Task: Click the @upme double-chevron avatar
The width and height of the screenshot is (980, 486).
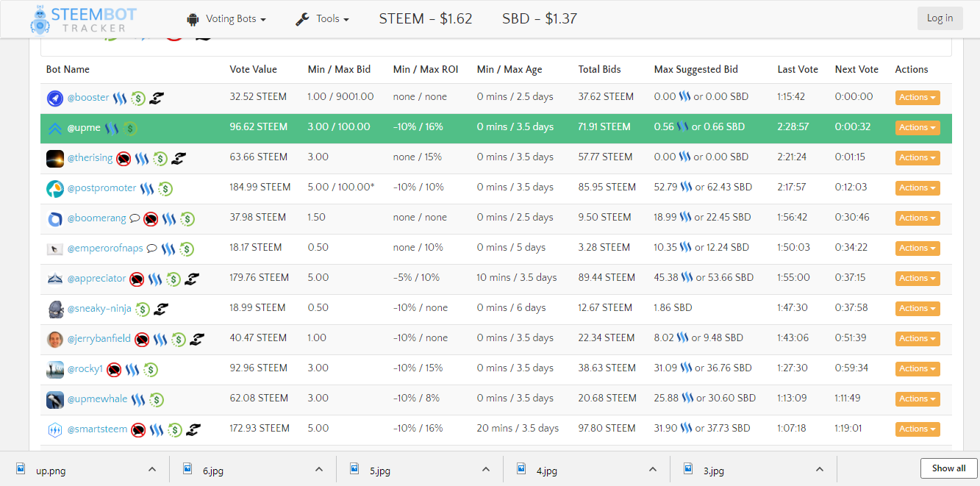Action: (55, 128)
